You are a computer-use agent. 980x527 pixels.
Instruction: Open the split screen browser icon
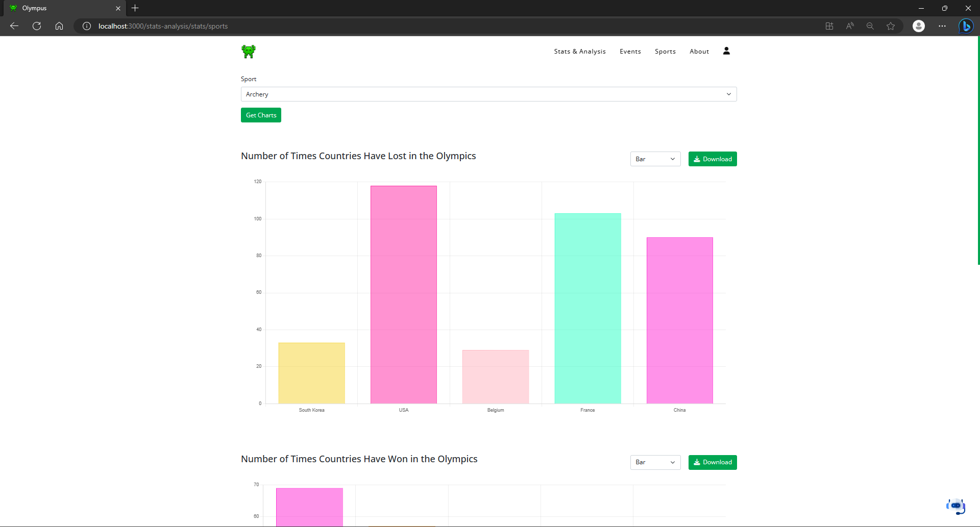(x=829, y=26)
